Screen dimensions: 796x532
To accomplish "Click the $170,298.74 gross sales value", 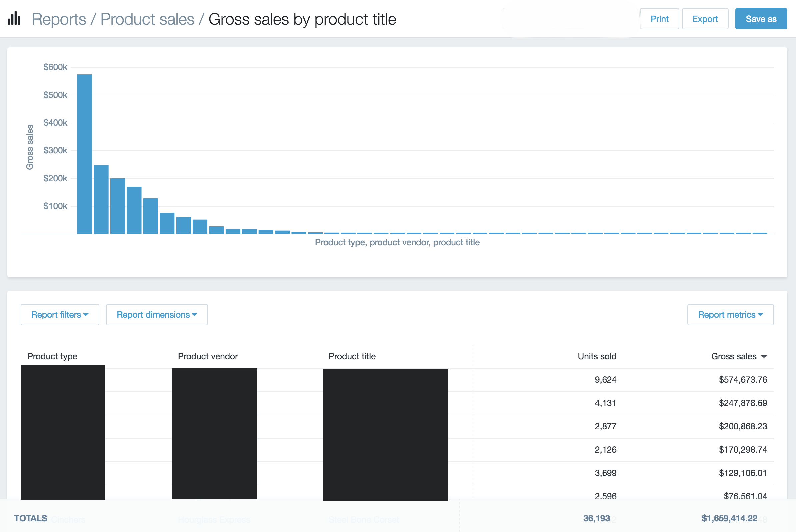I will [x=743, y=450].
